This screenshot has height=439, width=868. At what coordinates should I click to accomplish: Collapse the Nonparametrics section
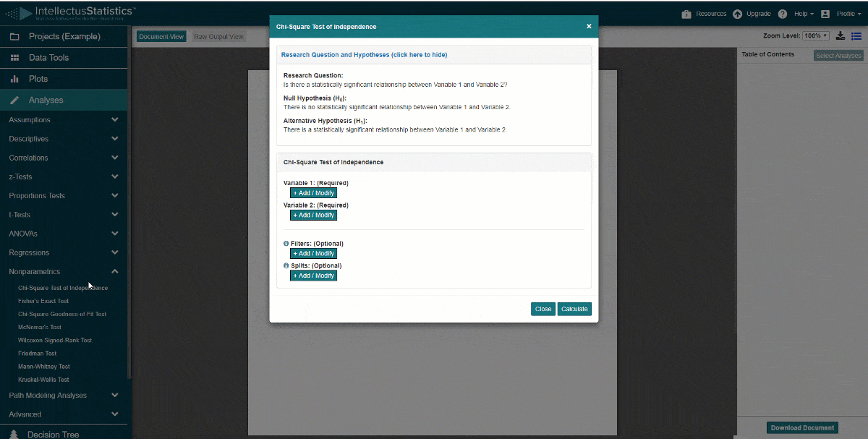114,271
